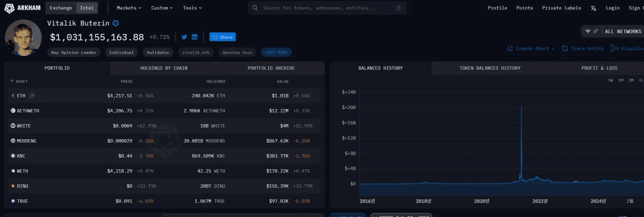
Task: Click the ETH chart trend icon
Action: 32,95
